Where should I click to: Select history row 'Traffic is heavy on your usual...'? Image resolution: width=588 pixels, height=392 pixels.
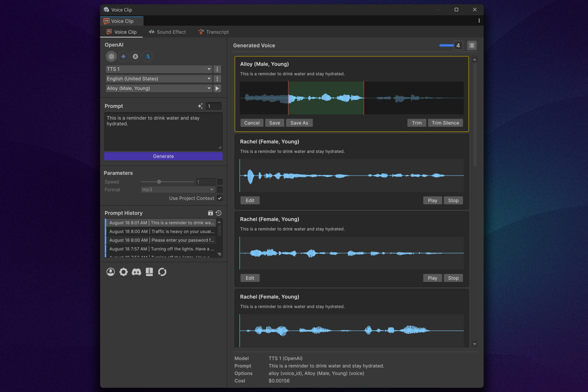point(161,231)
